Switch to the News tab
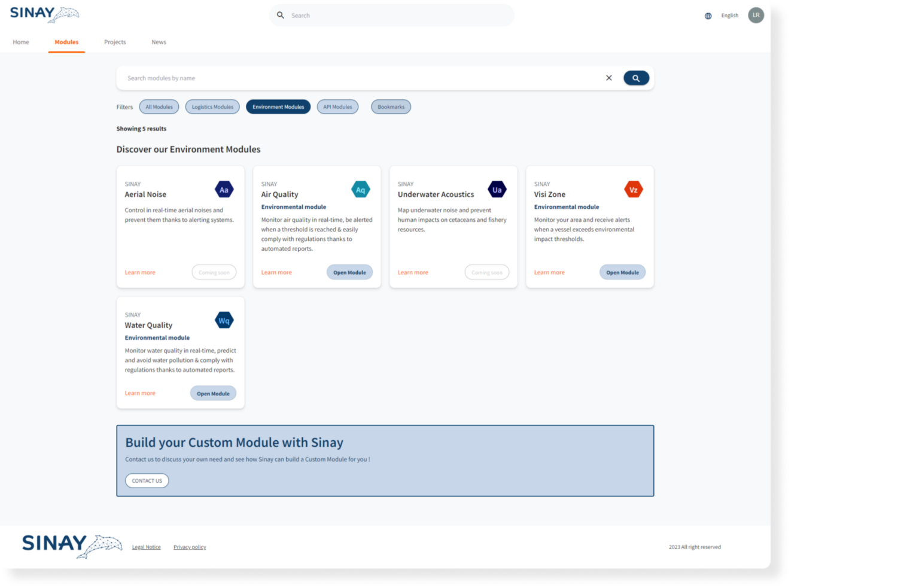919x588 pixels. click(x=159, y=42)
